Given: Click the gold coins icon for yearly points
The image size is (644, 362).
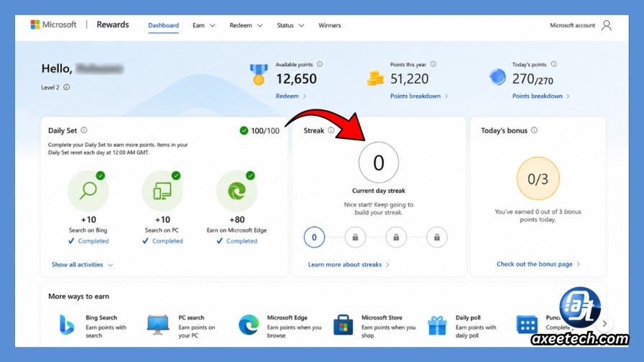Looking at the screenshot, I should pos(375,78).
